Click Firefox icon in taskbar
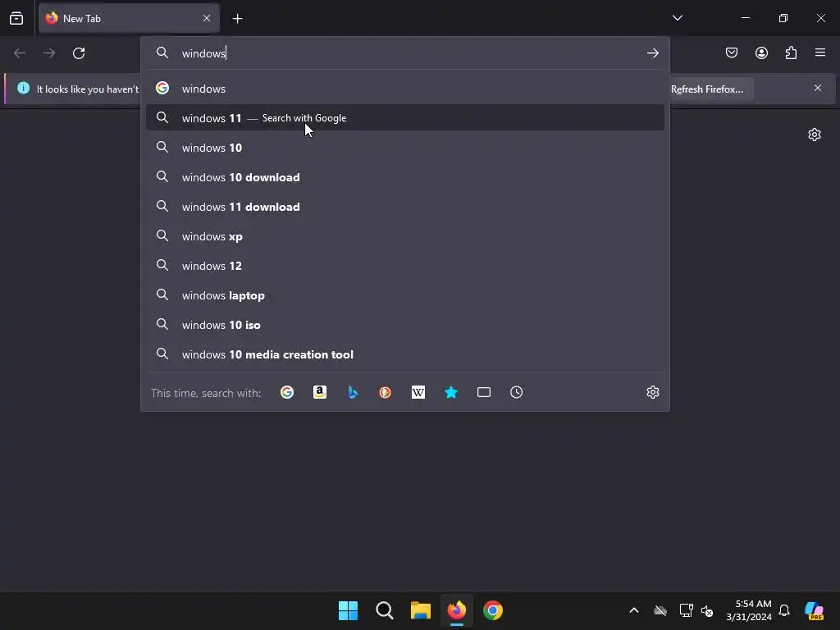This screenshot has width=840, height=630. [x=456, y=610]
